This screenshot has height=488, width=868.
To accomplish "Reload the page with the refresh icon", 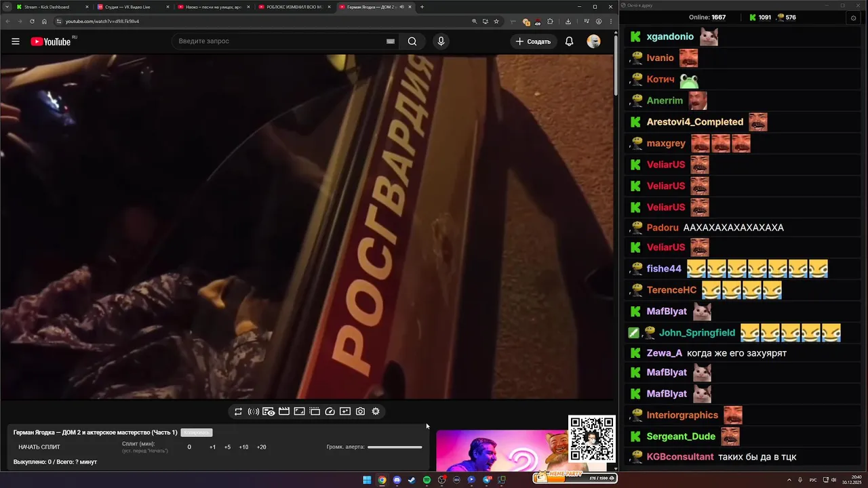I will pyautogui.click(x=32, y=21).
